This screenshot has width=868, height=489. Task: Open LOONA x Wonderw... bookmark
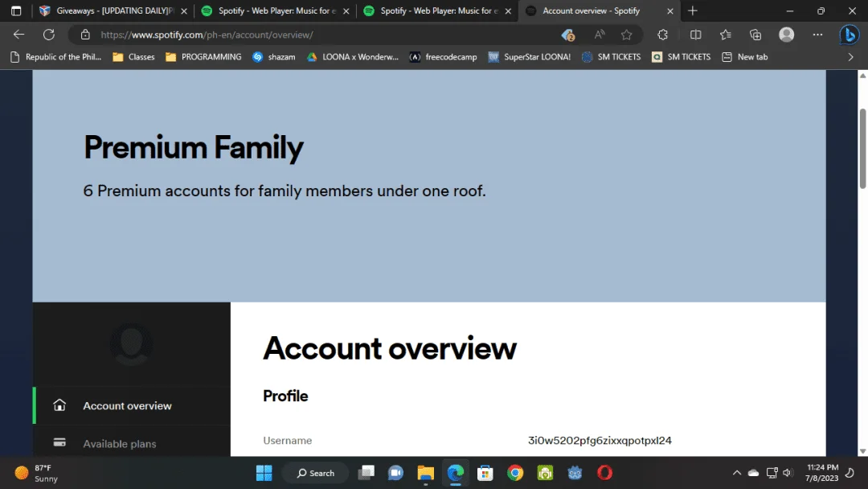pyautogui.click(x=353, y=57)
